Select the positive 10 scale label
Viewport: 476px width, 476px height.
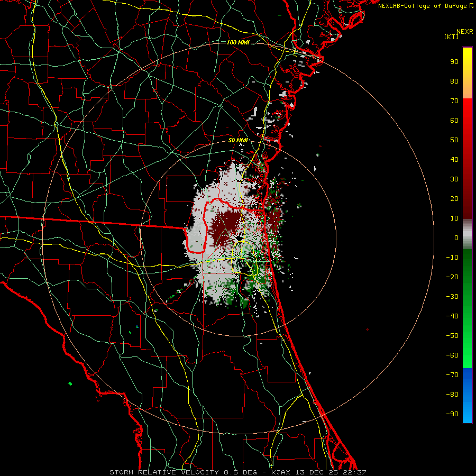[x=454, y=218]
